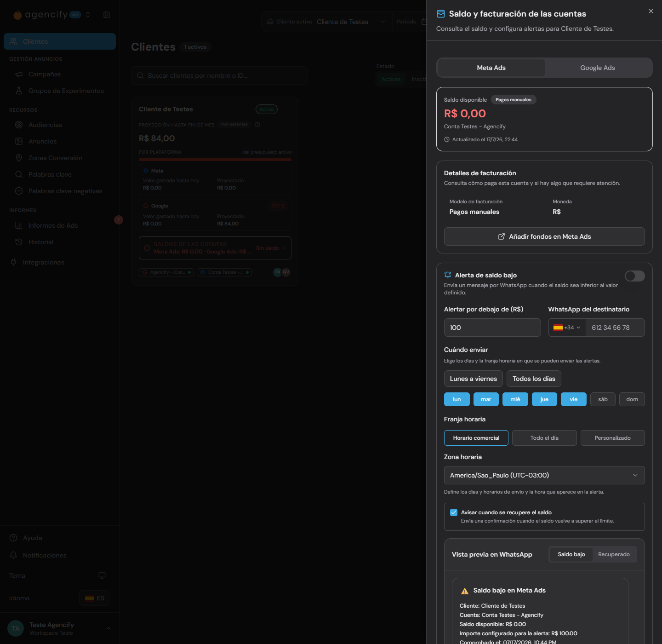Click Añadir fondos en Meta Ads
662x644 pixels.
point(544,236)
